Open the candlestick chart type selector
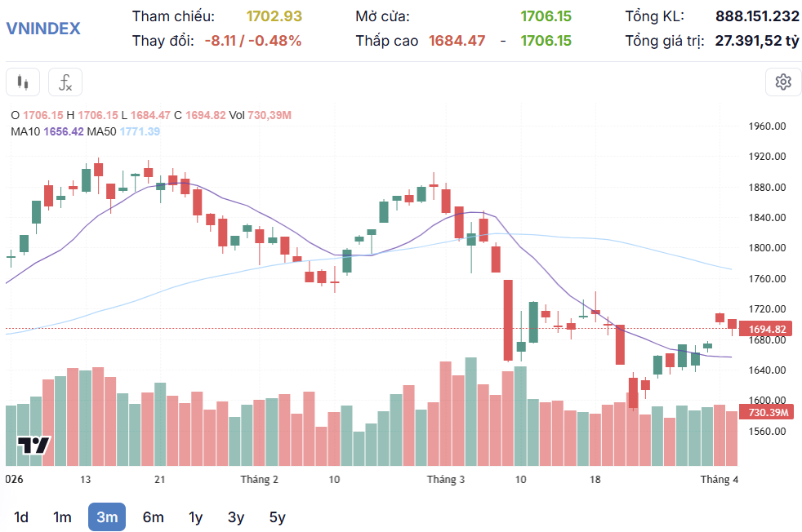 pos(23,82)
